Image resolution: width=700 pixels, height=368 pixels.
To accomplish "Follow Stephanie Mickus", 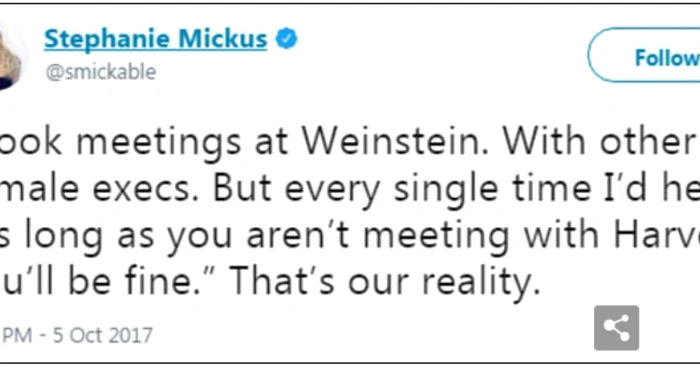I will tap(644, 55).
